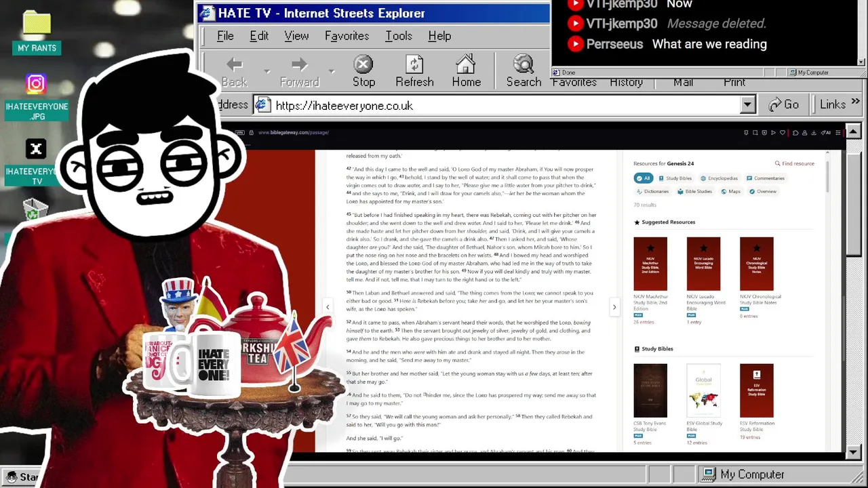Go to Home in the browser toolbar
Screen dimensions: 868x488
(466, 73)
